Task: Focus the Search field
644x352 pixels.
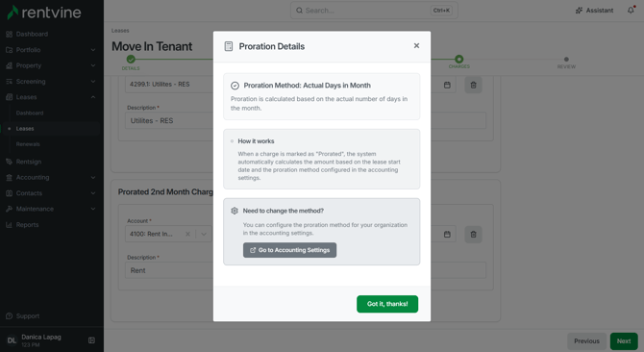Action: [374, 11]
